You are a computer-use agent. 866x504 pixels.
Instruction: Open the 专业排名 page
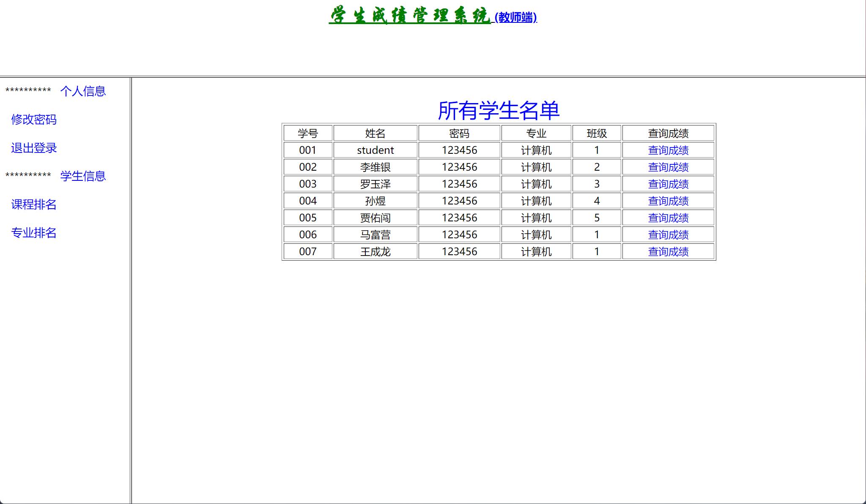coord(34,233)
